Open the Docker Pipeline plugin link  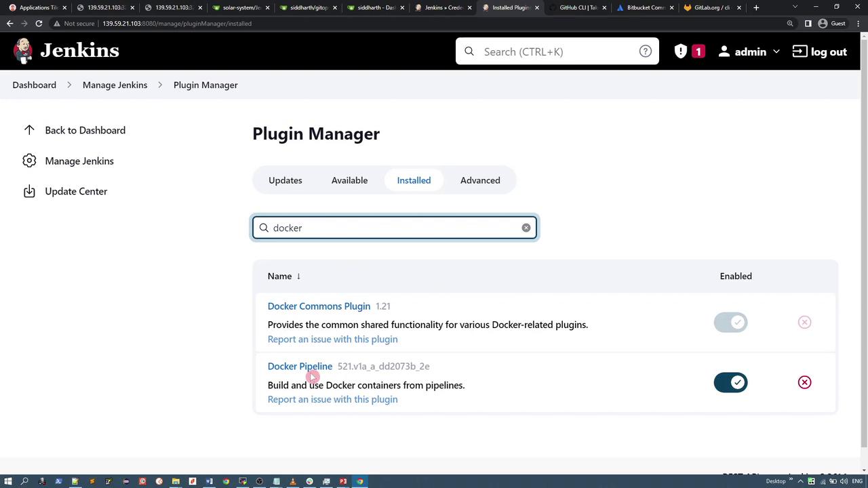(300, 366)
